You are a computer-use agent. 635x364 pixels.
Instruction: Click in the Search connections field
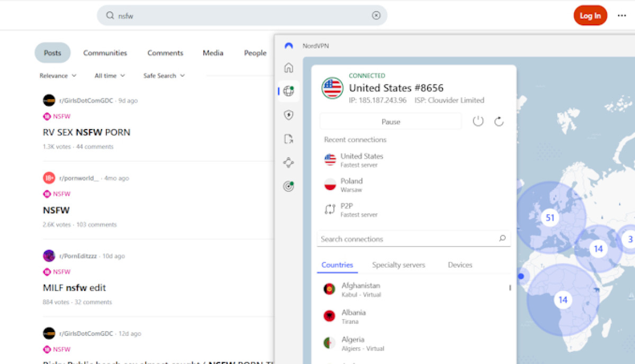(413, 239)
